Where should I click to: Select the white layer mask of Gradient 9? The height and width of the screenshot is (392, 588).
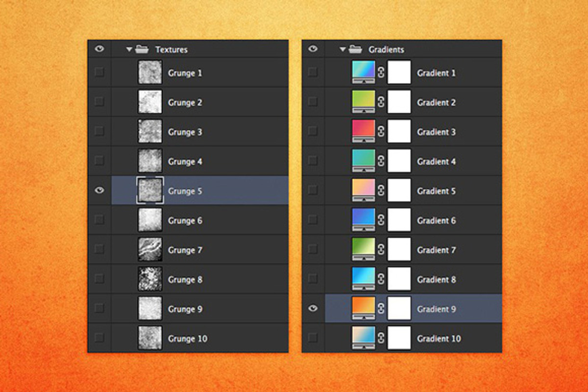coord(399,308)
